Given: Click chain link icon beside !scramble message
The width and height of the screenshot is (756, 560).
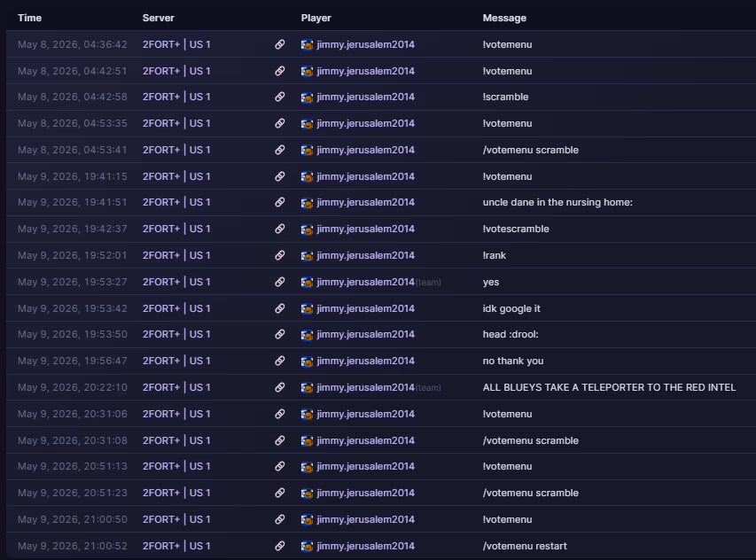Looking at the screenshot, I should tap(280, 97).
